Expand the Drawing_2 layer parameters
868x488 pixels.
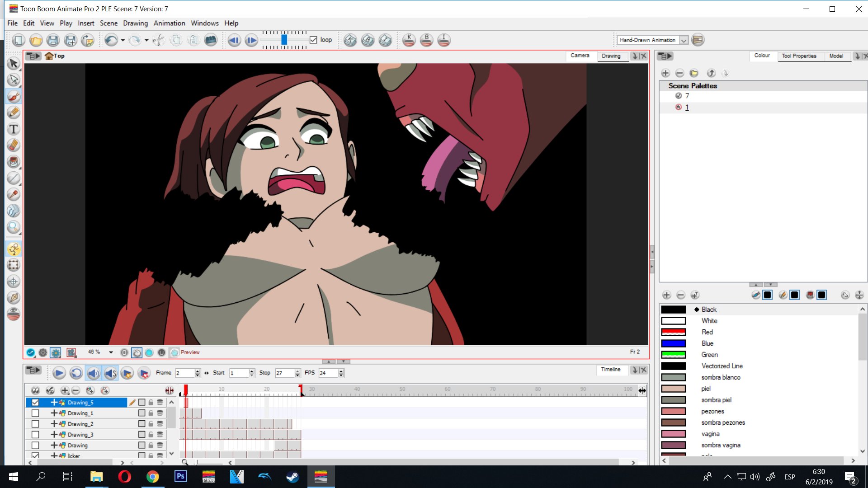54,424
